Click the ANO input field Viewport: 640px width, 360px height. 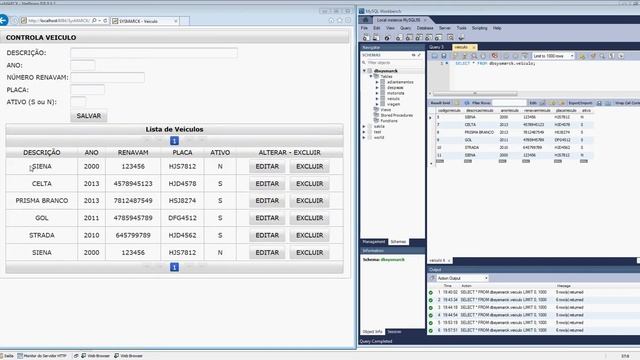(x=83, y=65)
